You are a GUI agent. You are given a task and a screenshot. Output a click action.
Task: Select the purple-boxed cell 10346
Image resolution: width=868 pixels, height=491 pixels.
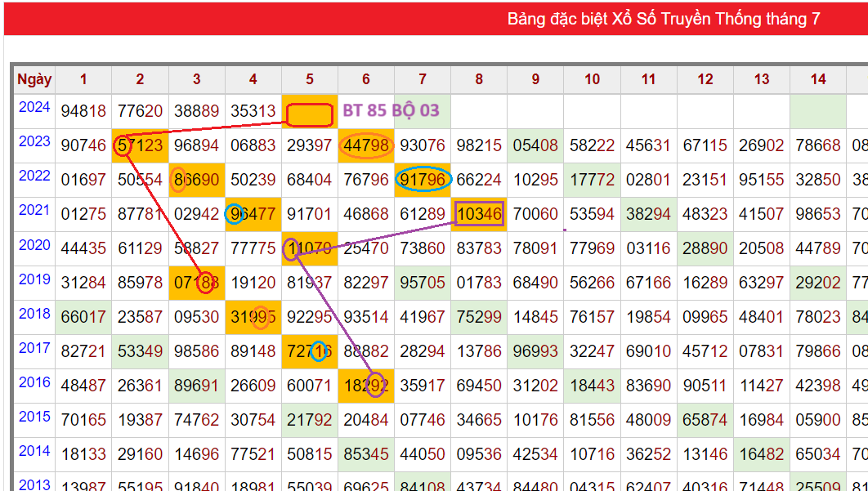tap(479, 215)
